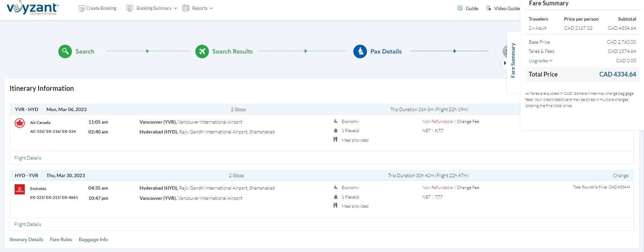This screenshot has height=252, width=644.
Task: Switch to the Fare Rules tab
Action: tap(61, 239)
